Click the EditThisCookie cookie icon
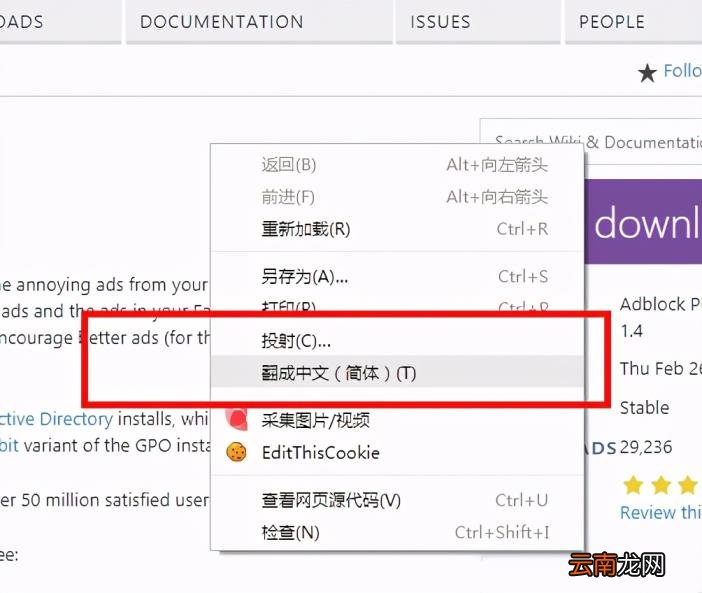 (236, 452)
